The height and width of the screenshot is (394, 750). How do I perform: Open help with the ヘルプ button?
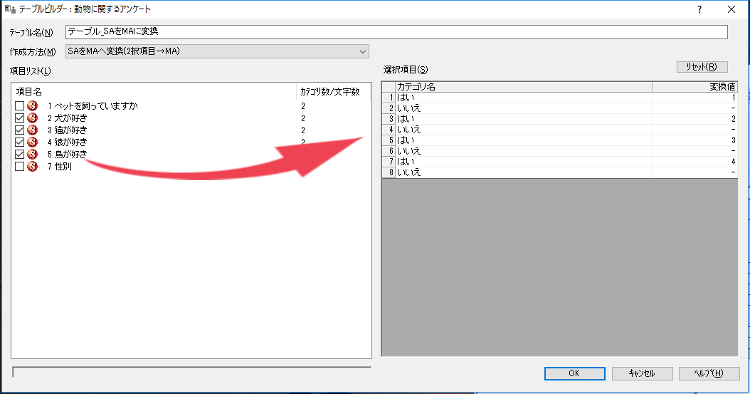pos(709,373)
